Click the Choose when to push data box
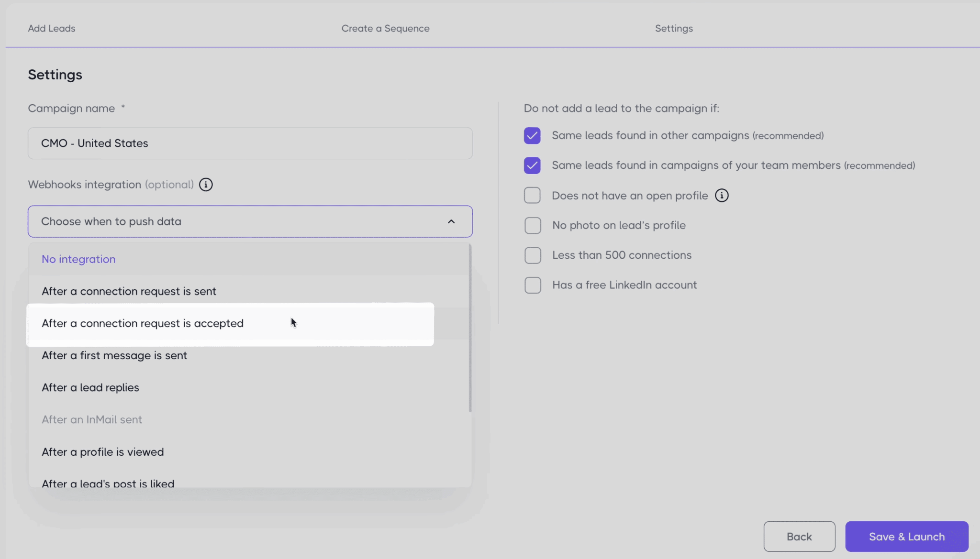Image resolution: width=980 pixels, height=559 pixels. tap(250, 221)
